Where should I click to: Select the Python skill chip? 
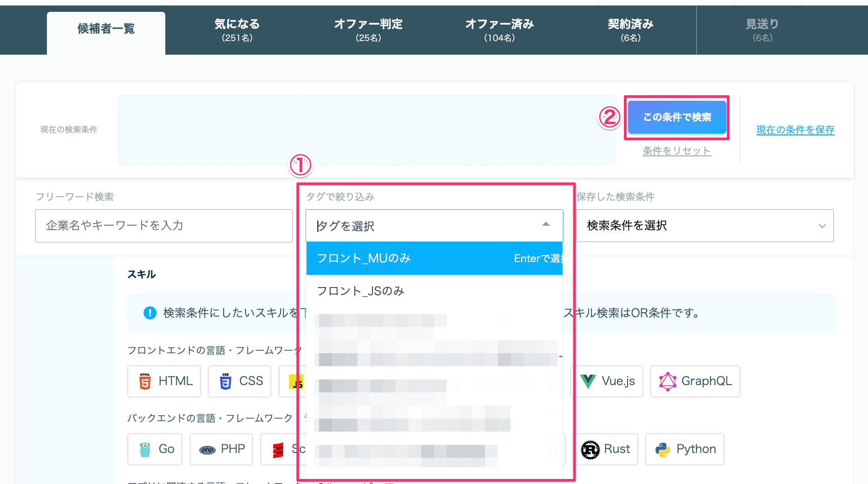tap(684, 449)
